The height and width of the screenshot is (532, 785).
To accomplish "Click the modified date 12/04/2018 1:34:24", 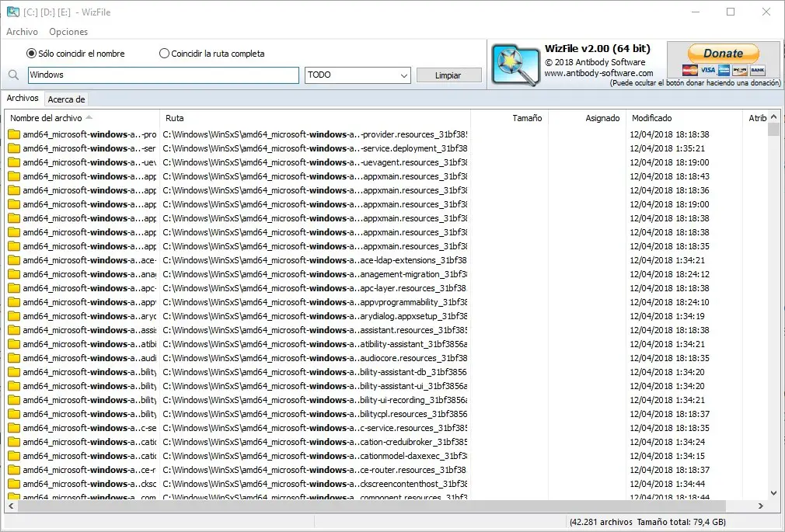I will 667,443.
